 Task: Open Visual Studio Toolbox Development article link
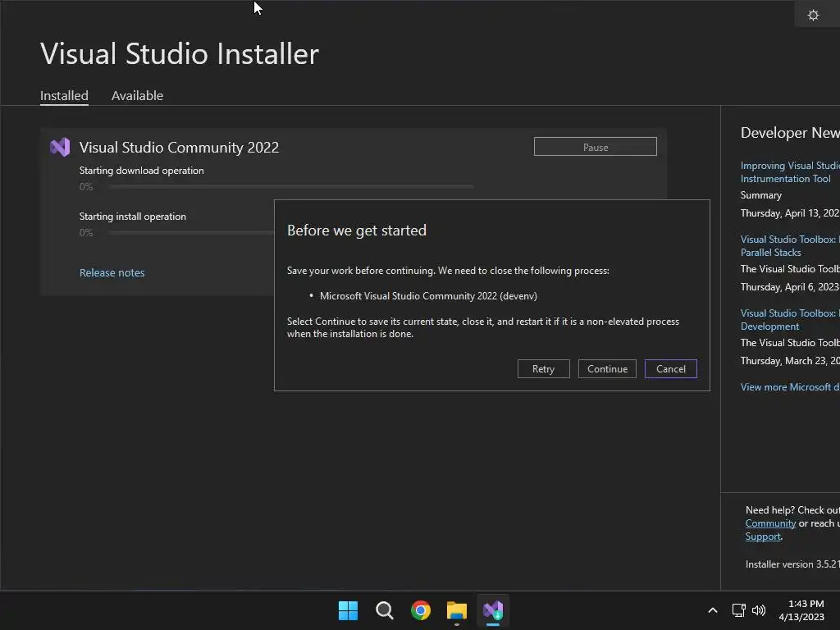tap(790, 320)
